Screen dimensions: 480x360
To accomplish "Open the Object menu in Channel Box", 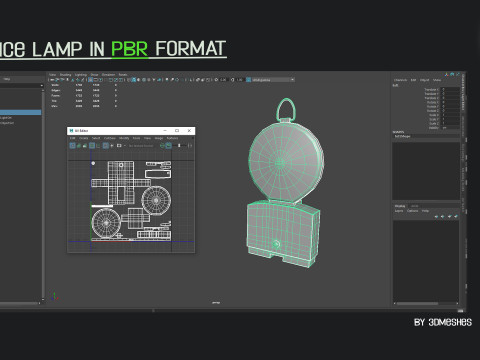I will pyautogui.click(x=424, y=80).
